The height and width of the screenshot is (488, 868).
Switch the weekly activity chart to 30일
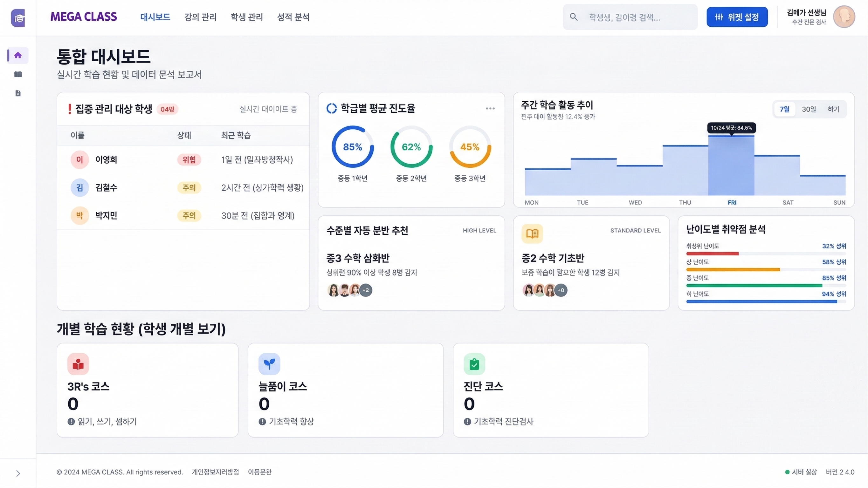[x=809, y=109]
